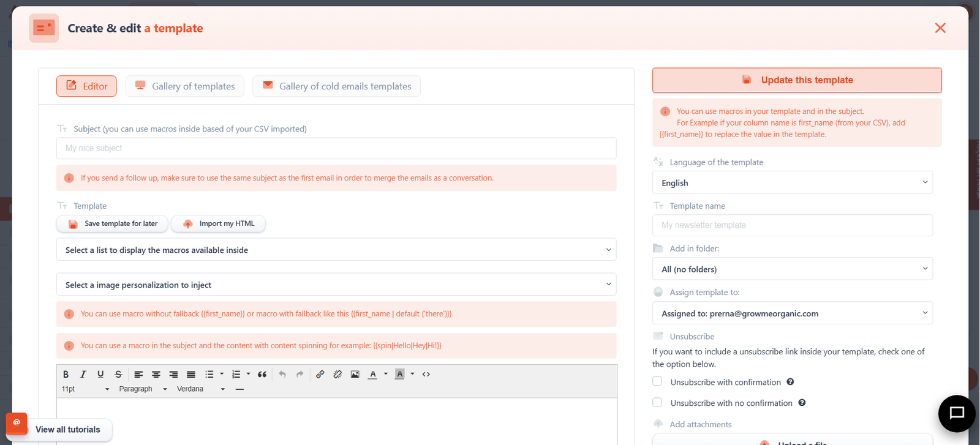
Task: Close the create template dialog
Action: point(940,28)
